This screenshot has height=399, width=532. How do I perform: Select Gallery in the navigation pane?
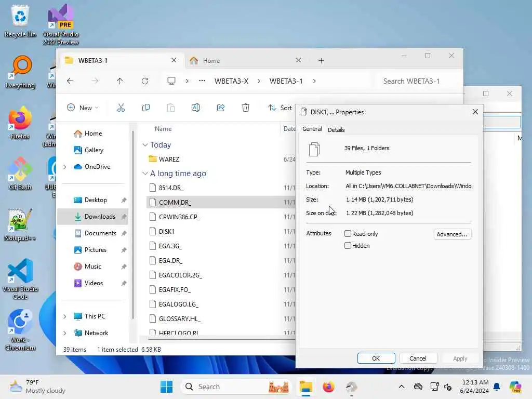coord(93,150)
